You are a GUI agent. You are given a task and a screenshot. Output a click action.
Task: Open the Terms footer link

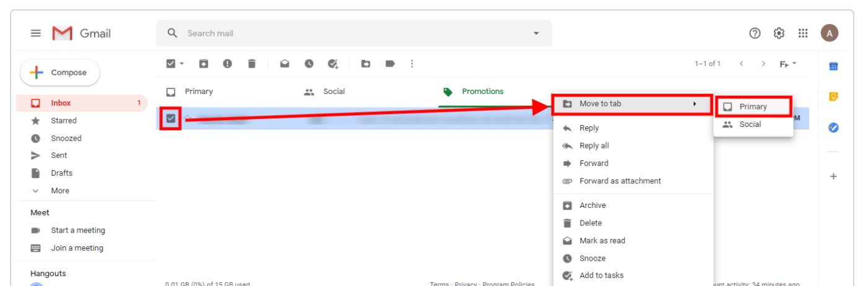(440, 284)
